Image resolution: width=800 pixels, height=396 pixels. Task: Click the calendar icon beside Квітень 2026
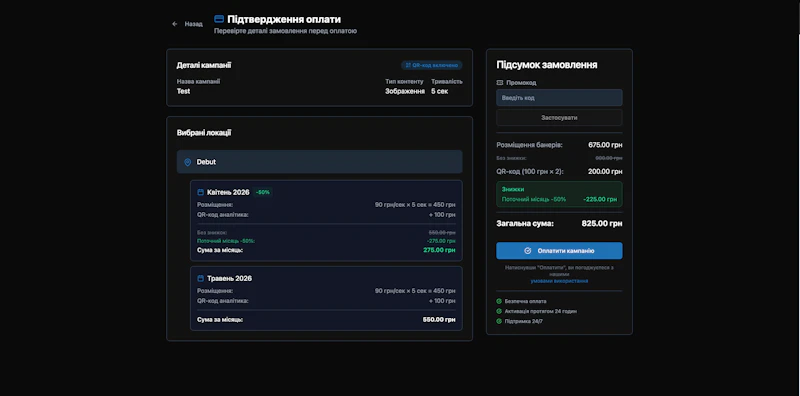[201, 192]
